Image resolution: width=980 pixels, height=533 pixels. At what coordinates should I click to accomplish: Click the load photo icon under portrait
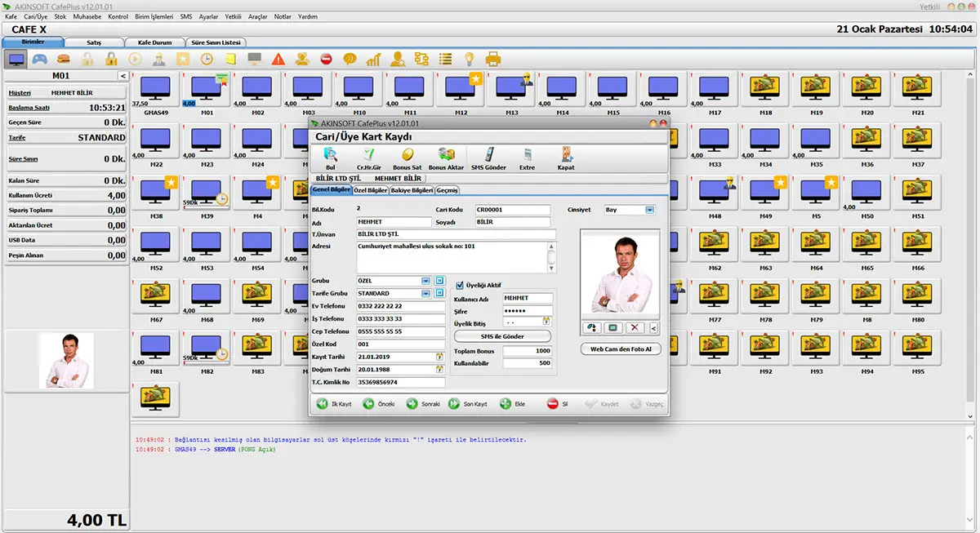click(593, 327)
